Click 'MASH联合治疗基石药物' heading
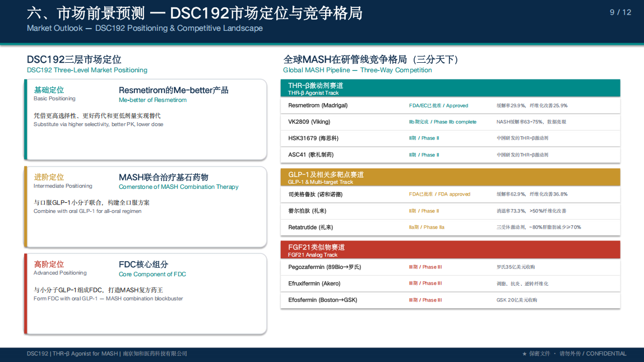This screenshot has height=362, width=644. coord(164,177)
